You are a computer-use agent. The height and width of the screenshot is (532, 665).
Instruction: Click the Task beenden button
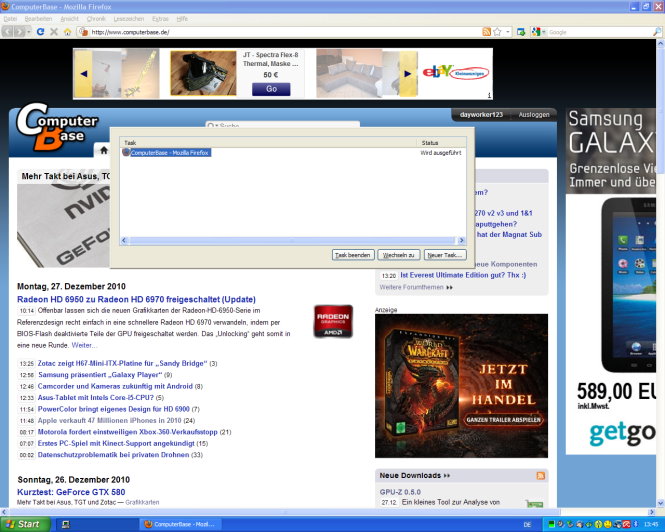click(x=353, y=255)
